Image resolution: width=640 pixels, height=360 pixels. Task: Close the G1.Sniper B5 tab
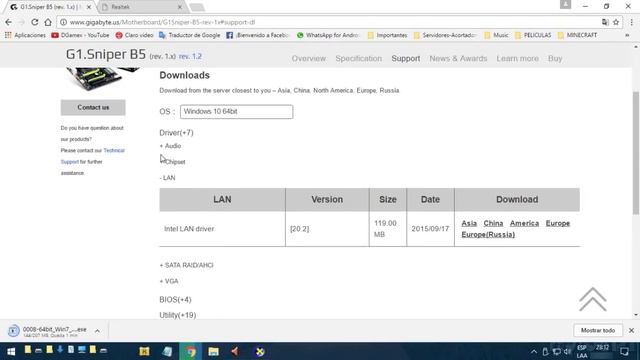click(89, 7)
